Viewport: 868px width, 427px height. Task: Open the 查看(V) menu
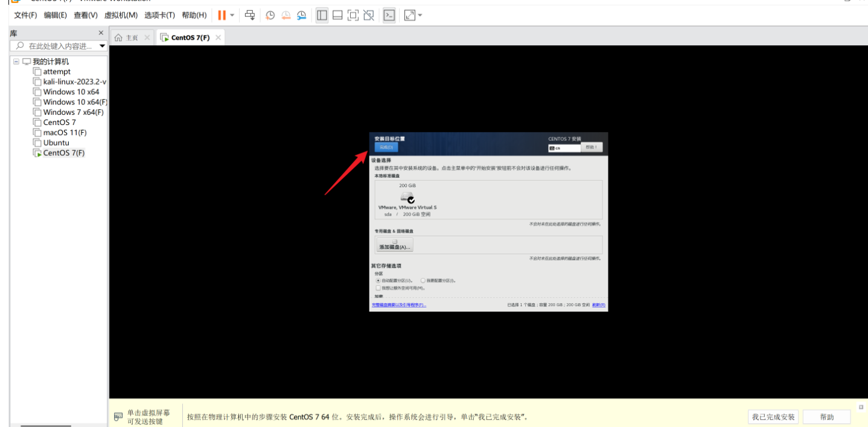[86, 15]
